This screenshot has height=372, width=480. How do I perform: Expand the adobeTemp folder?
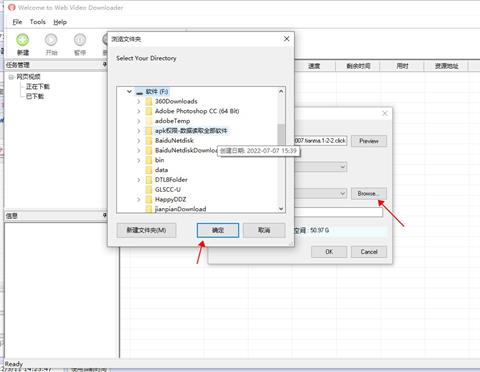(x=139, y=121)
